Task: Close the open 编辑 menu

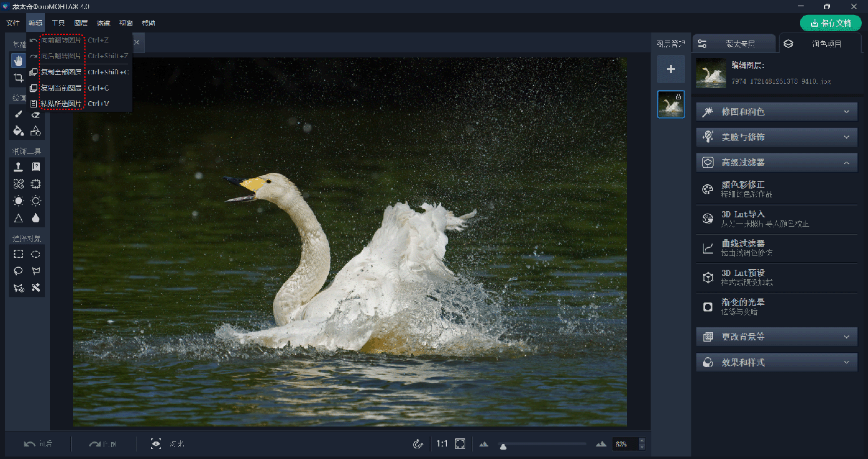Action: click(x=36, y=23)
